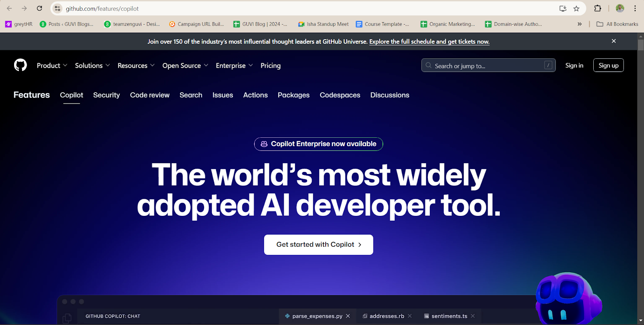This screenshot has height=325, width=644.
Task: Click Get started with Copilot button
Action: pos(318,244)
